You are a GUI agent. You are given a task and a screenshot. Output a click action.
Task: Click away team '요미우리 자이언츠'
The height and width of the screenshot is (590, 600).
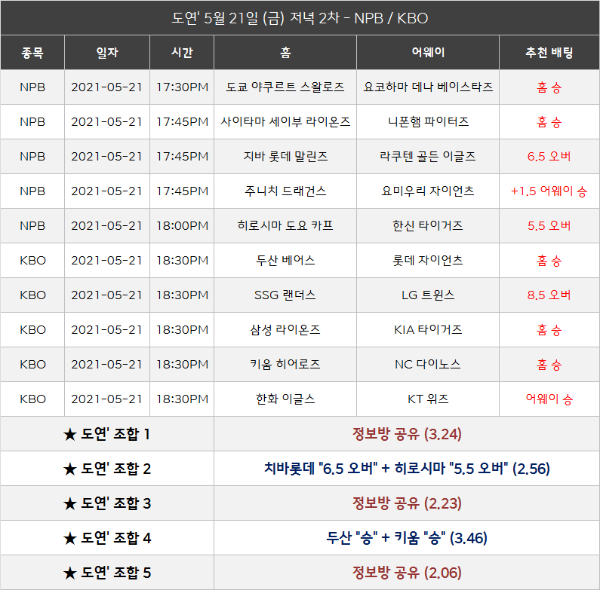[428, 191]
